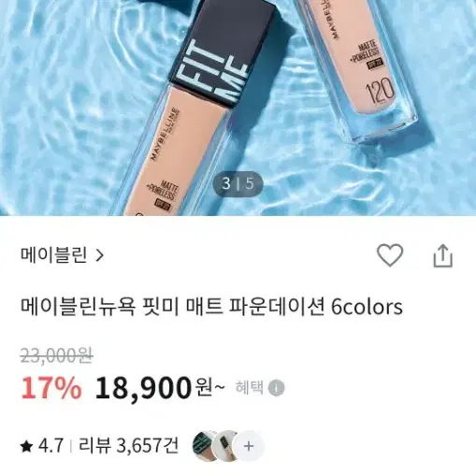This screenshot has height=476, width=476.
Task: Open the 혜택 benefits label
Action: click(250, 387)
